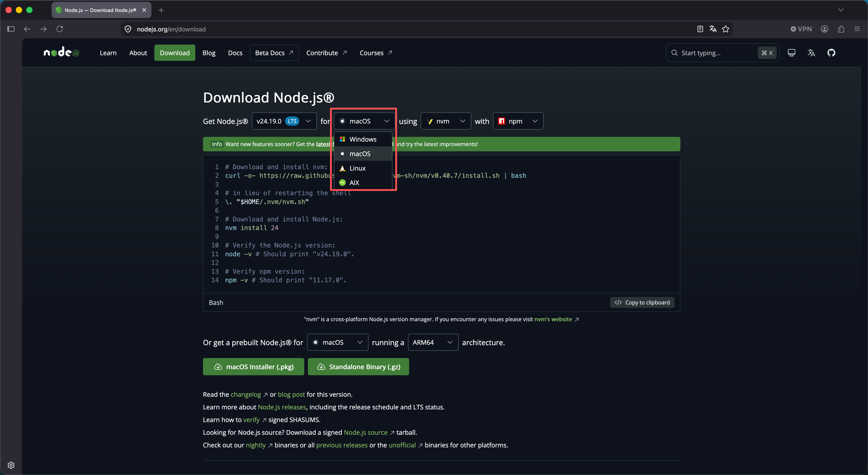Screen dimensions: 868x475
Task: Click the Download nav button
Action: [175, 53]
